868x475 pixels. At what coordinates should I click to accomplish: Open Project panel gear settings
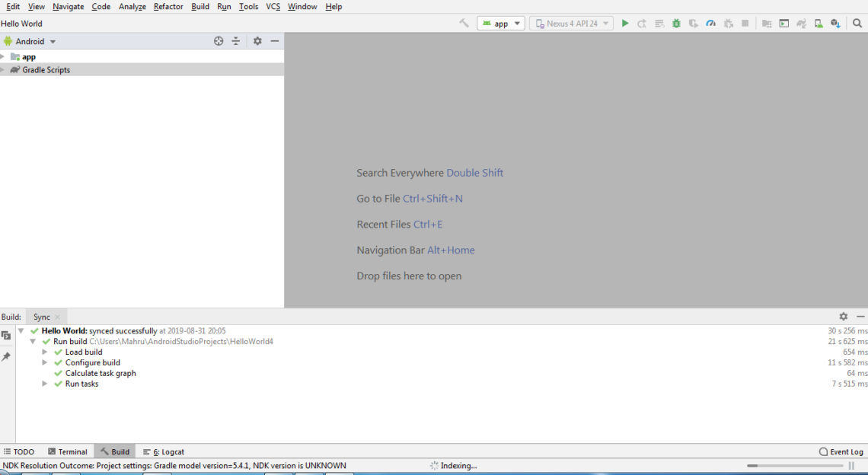(x=257, y=41)
